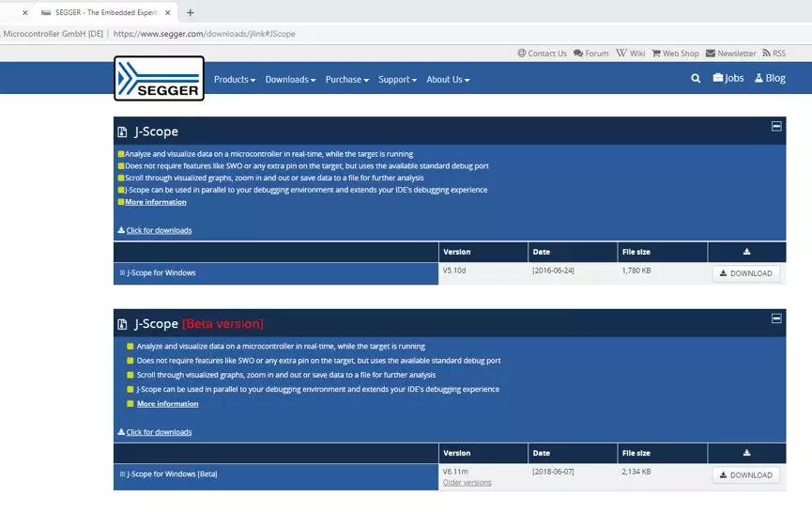Click the browser address bar URL

coord(204,34)
